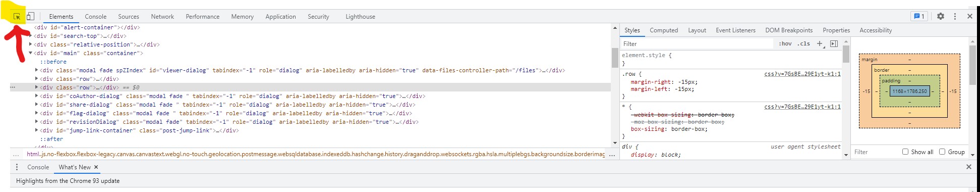Activate the inspect element picker icon
Viewport: 980px width, 192px height.
point(17,17)
